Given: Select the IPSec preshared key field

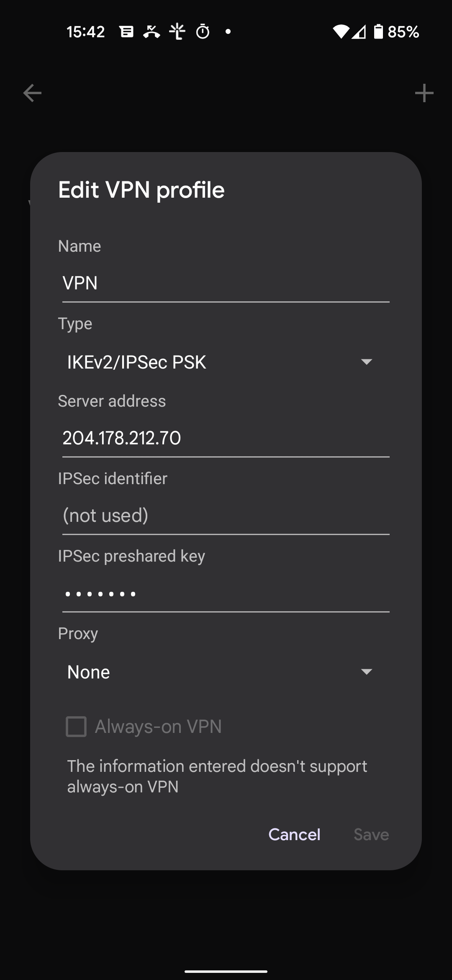Looking at the screenshot, I should click(226, 593).
